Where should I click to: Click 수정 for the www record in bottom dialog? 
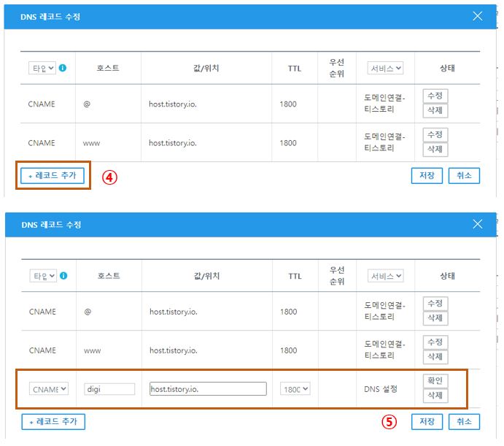coord(435,342)
